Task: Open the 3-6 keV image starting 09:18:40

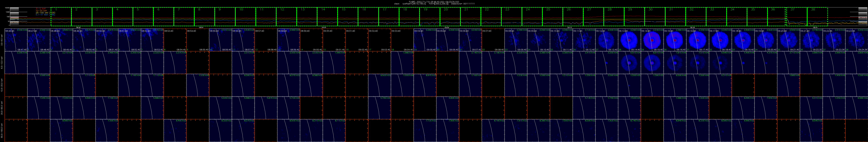Action: 743,40
